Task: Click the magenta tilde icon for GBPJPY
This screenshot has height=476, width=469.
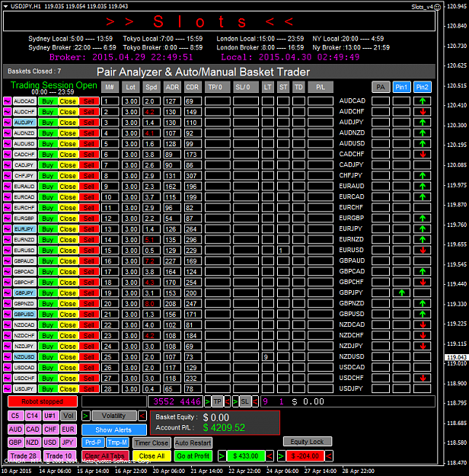Action: pyautogui.click(x=8, y=293)
